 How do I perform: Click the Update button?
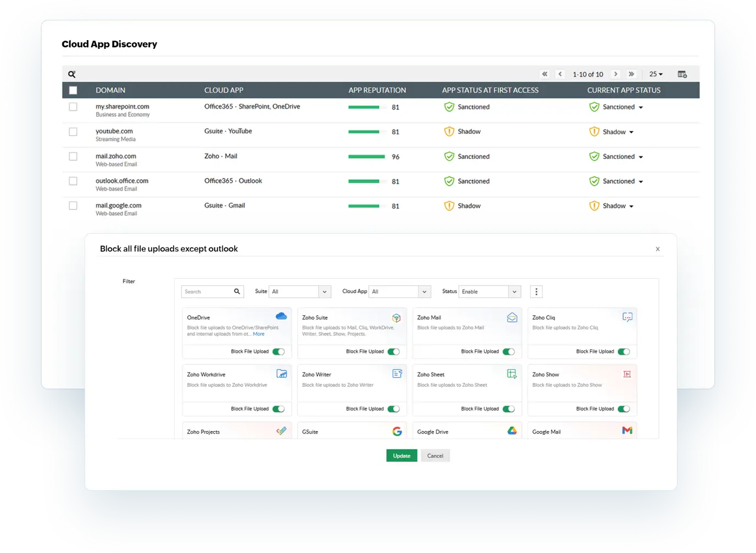point(402,456)
